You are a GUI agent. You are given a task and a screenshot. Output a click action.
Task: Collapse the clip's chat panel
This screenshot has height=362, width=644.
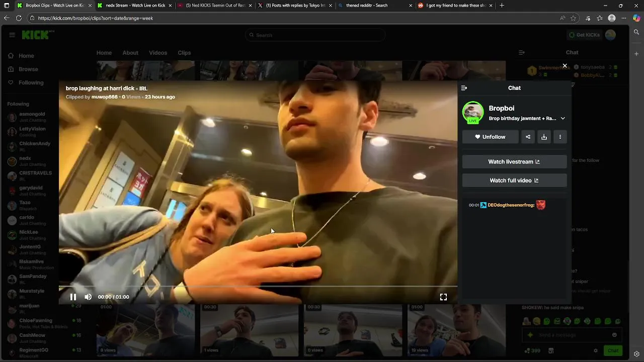(464, 88)
